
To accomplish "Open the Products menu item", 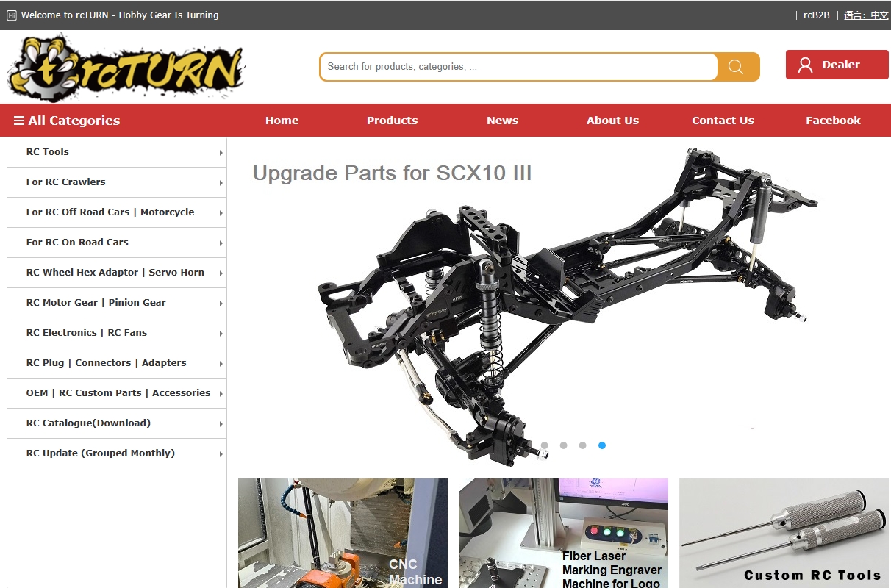I will [x=393, y=121].
